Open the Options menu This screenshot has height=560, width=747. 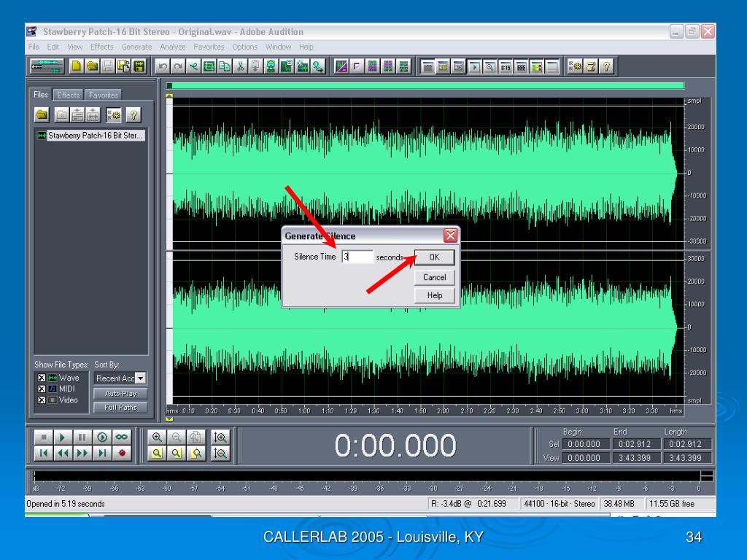click(x=245, y=47)
